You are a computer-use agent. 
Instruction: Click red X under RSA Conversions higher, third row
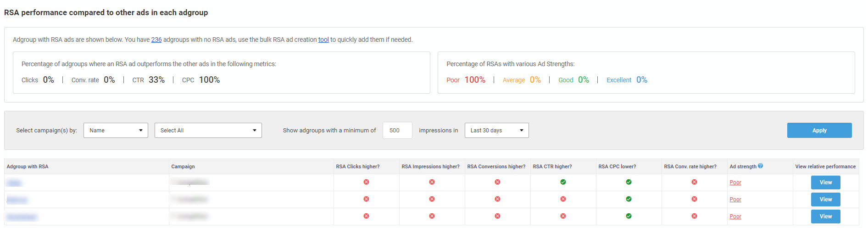click(497, 216)
